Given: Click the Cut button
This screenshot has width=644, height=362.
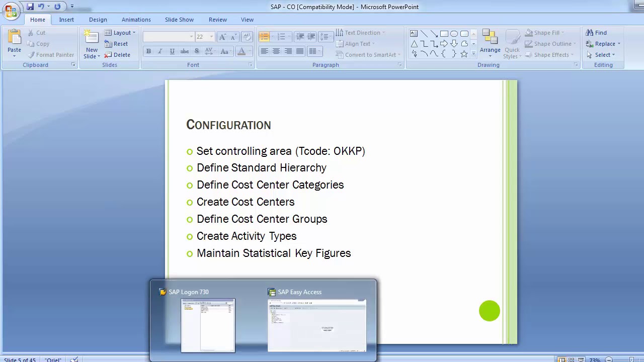Looking at the screenshot, I should point(36,33).
